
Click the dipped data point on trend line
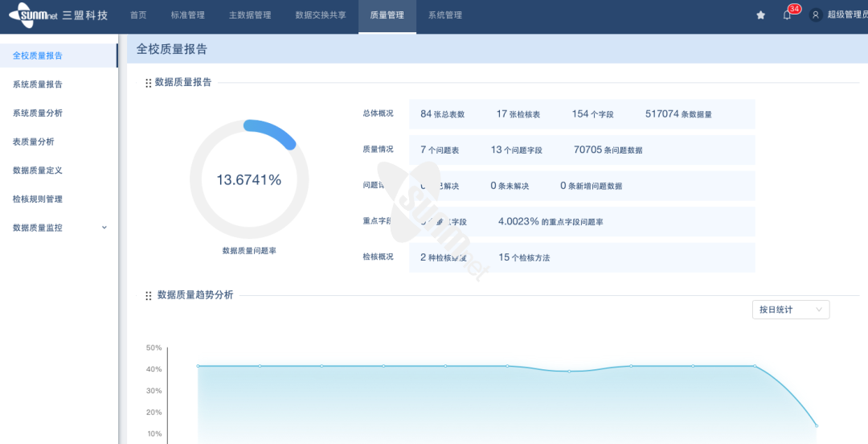click(x=569, y=371)
